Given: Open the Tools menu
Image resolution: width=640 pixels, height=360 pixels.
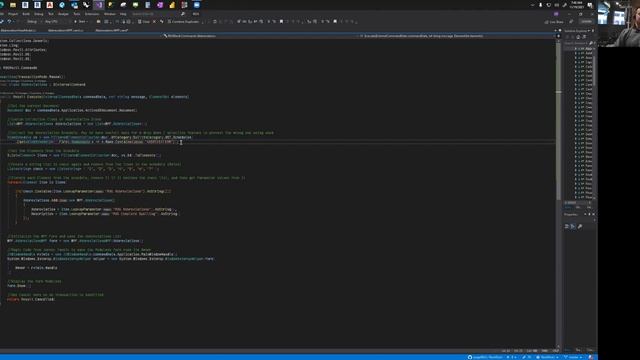Looking at the screenshot, I should tap(76, 14).
